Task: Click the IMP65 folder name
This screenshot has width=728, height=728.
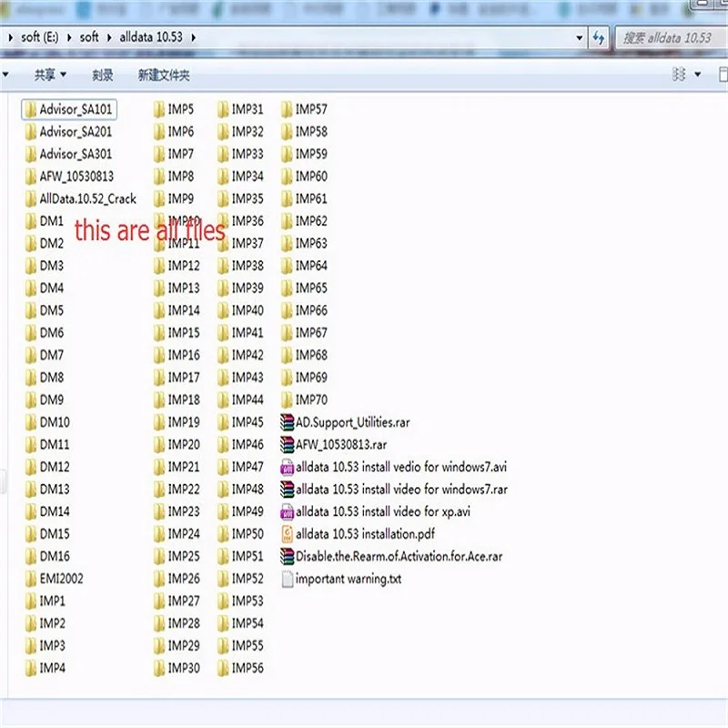Action: point(311,288)
